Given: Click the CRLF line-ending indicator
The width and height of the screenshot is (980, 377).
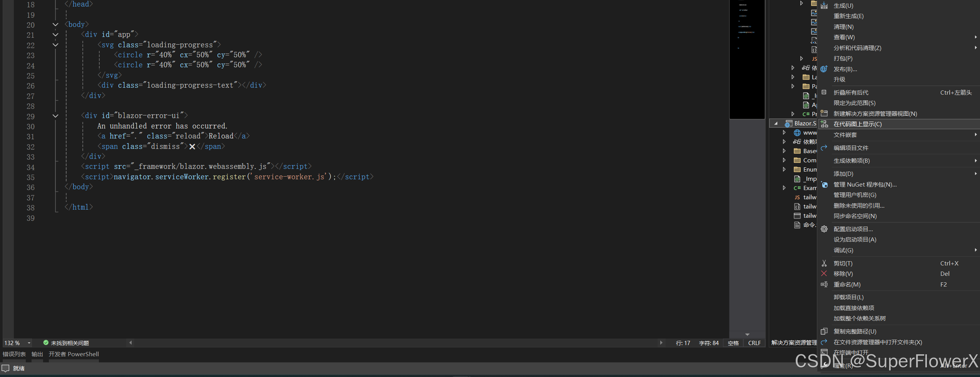Looking at the screenshot, I should click(754, 343).
